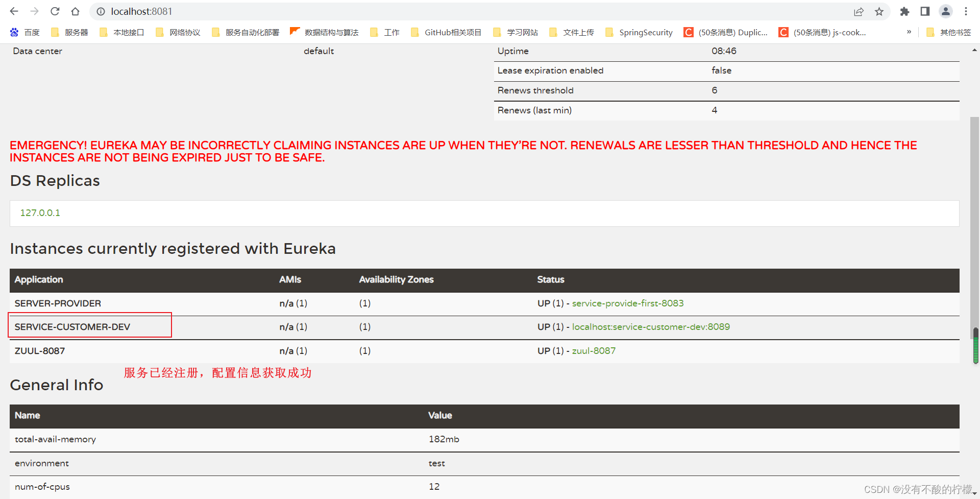Click the browser forward arrow
The height and width of the screenshot is (499, 980).
[x=34, y=11]
